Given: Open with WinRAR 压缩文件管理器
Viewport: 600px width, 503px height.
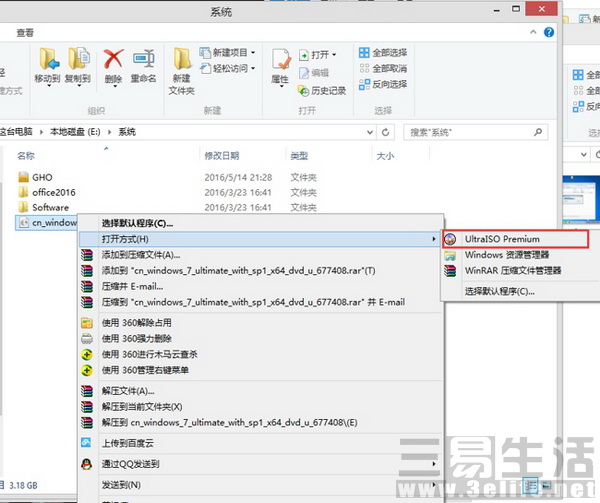Looking at the screenshot, I should point(520,270).
